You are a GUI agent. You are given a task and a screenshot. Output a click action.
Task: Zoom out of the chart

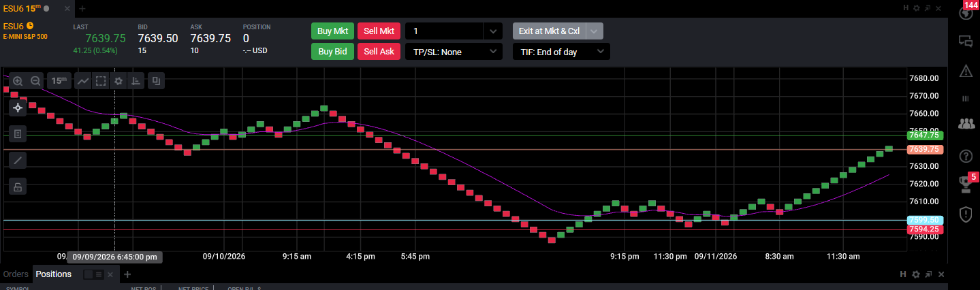pyautogui.click(x=35, y=81)
